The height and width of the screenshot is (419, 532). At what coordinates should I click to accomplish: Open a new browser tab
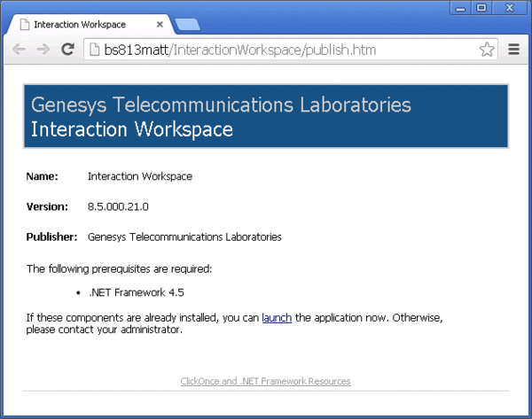click(187, 25)
